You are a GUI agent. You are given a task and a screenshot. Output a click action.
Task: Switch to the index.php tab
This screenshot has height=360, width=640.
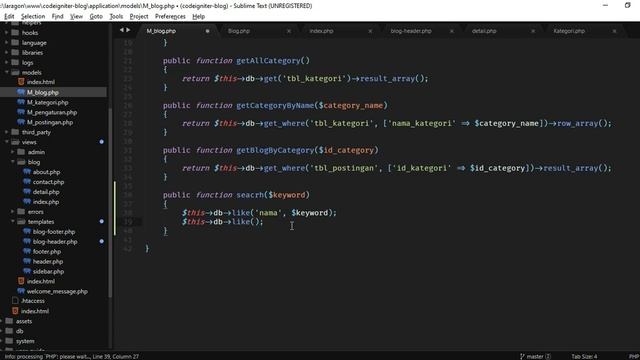coord(321,31)
